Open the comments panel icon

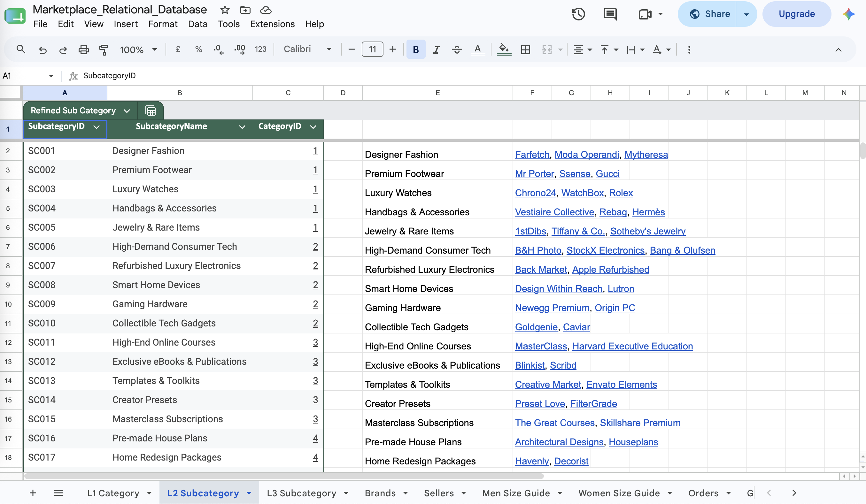point(610,14)
